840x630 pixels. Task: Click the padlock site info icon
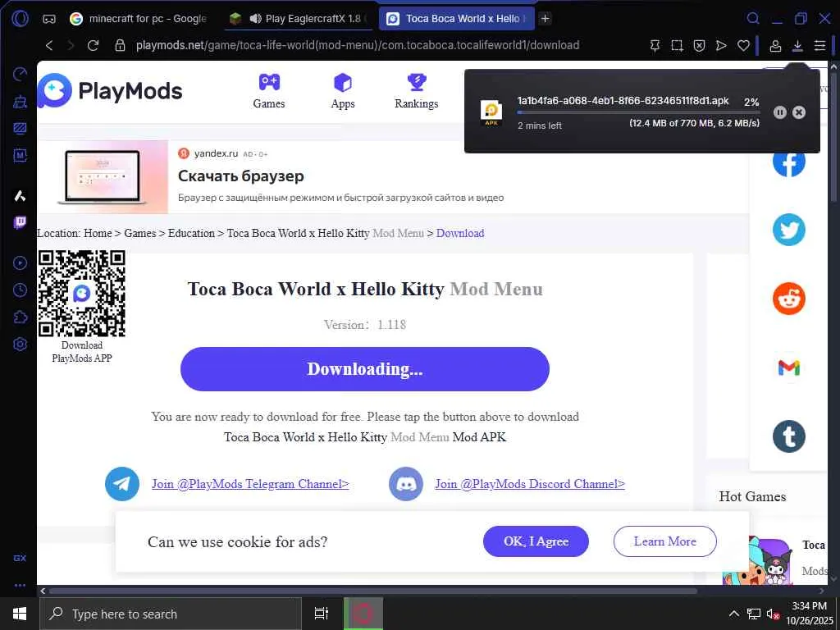(120, 46)
